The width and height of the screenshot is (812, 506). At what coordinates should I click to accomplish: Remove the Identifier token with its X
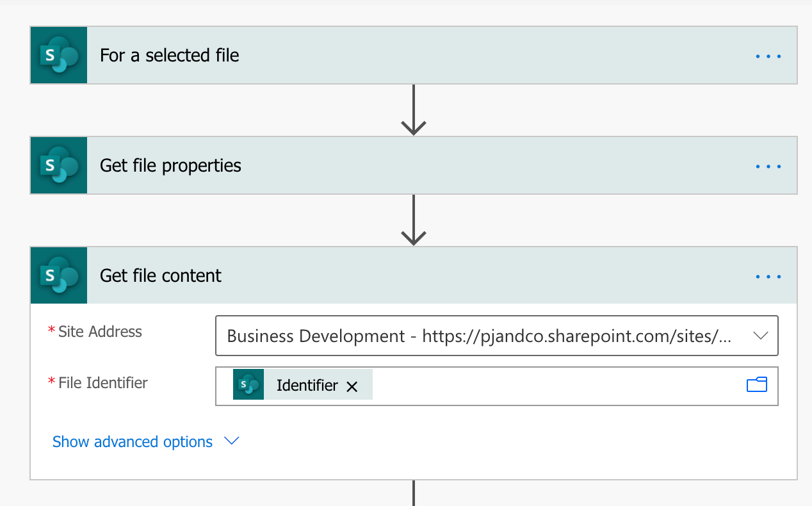[x=352, y=386]
